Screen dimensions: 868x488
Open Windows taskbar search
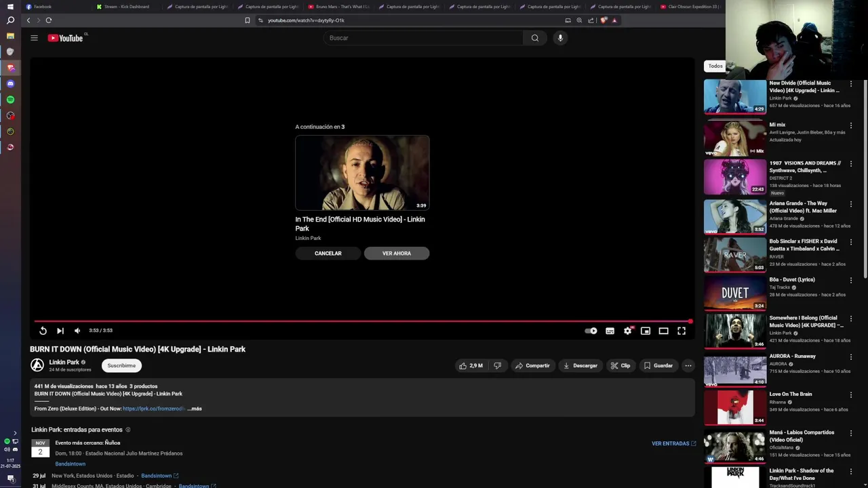click(x=10, y=20)
